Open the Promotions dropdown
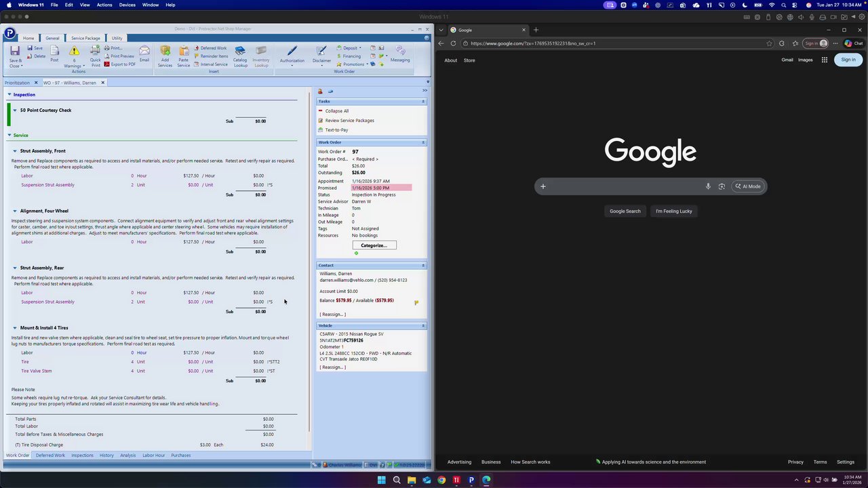This screenshot has height=488, width=868. pyautogui.click(x=353, y=64)
